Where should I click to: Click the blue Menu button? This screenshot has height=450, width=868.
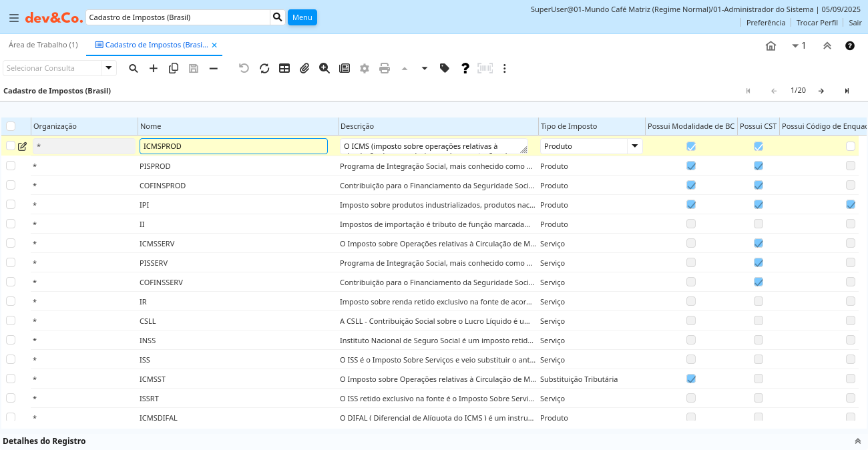302,17
